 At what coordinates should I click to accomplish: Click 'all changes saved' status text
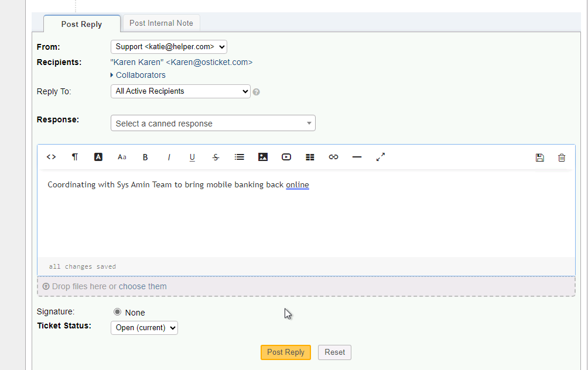pos(82,266)
